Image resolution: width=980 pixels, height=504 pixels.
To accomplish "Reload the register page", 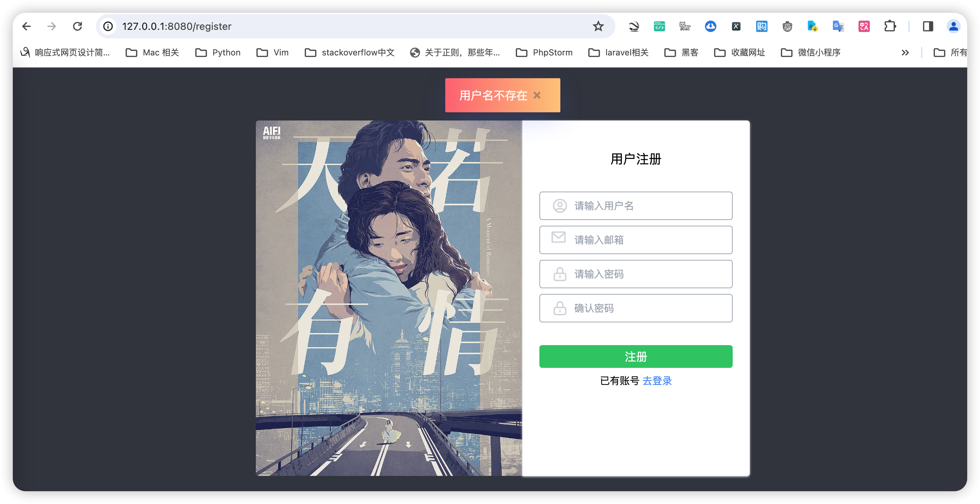I will pos(77,26).
